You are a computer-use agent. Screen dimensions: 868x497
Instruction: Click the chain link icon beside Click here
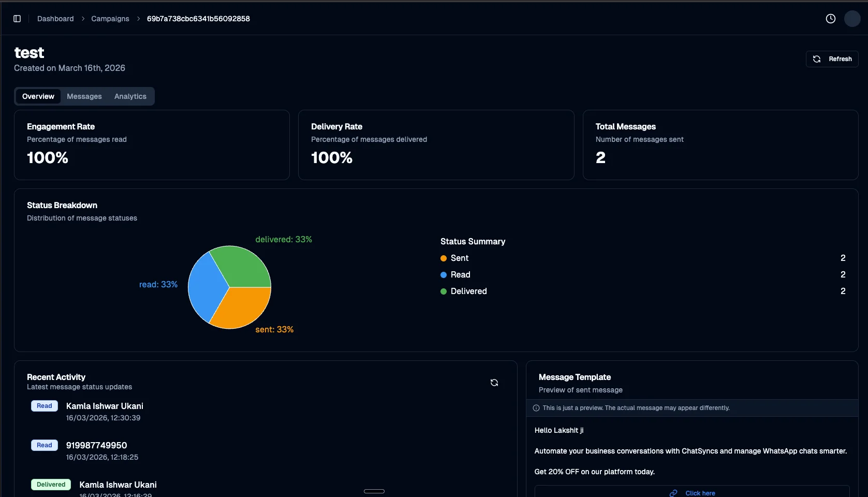click(673, 493)
